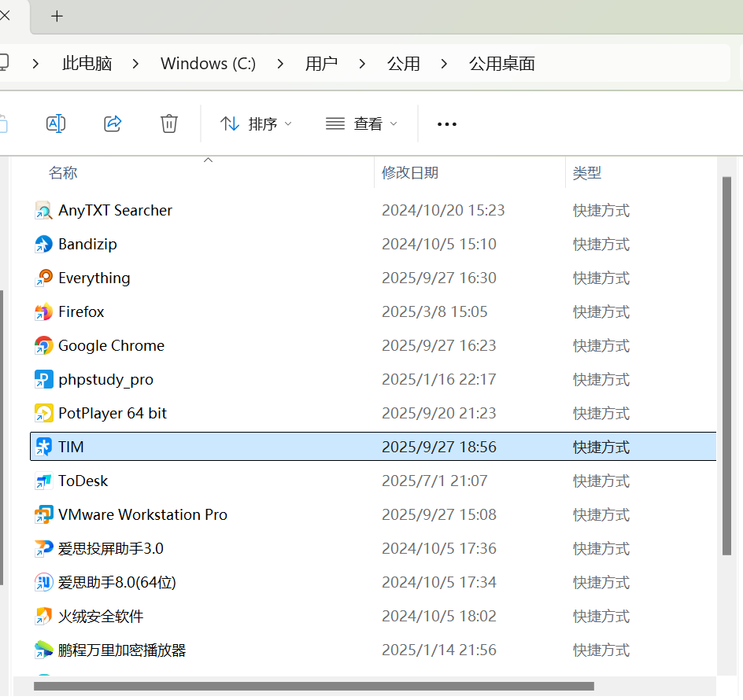
Task: Close the current Explorer tab
Action: (5, 15)
